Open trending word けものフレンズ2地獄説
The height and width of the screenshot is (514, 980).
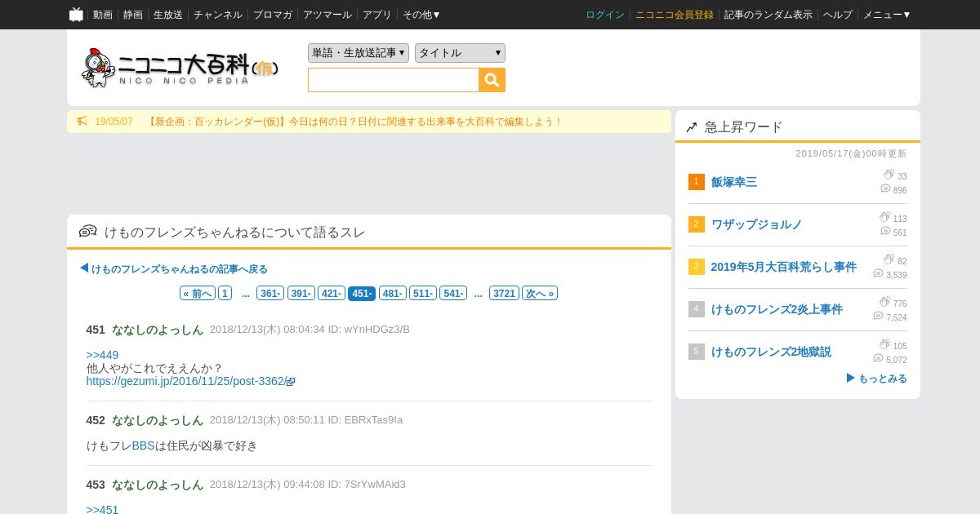[772, 352]
